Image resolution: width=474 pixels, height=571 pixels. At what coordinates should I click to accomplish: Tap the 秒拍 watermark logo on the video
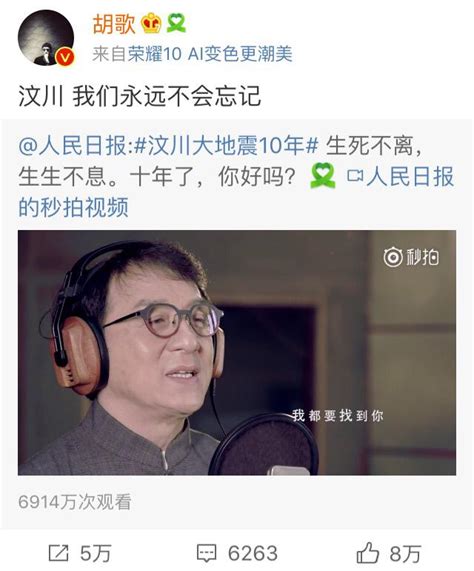(x=411, y=257)
